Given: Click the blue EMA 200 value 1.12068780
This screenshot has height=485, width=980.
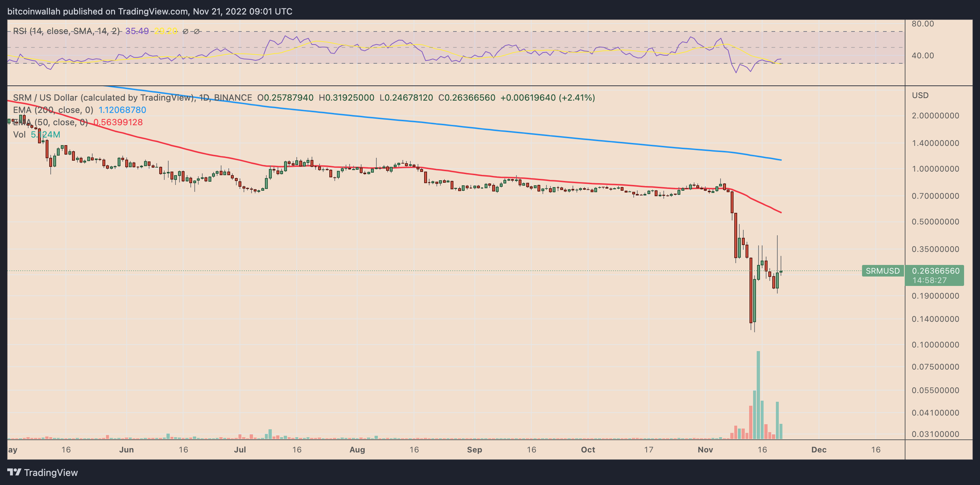Looking at the screenshot, I should tap(122, 110).
